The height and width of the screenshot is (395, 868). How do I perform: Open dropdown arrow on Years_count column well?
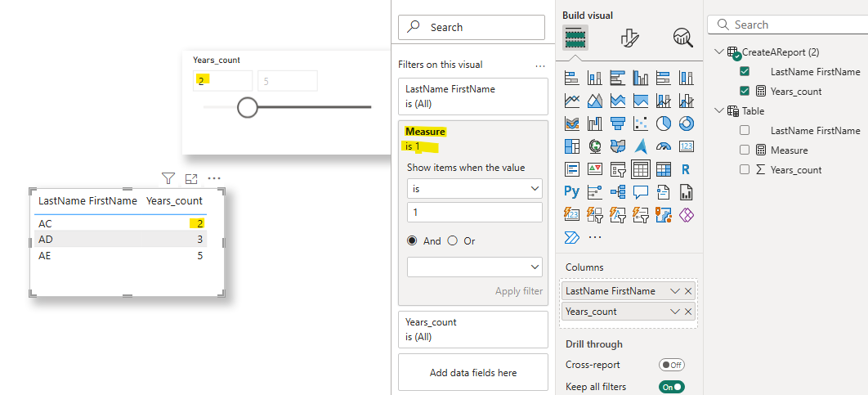(x=675, y=312)
